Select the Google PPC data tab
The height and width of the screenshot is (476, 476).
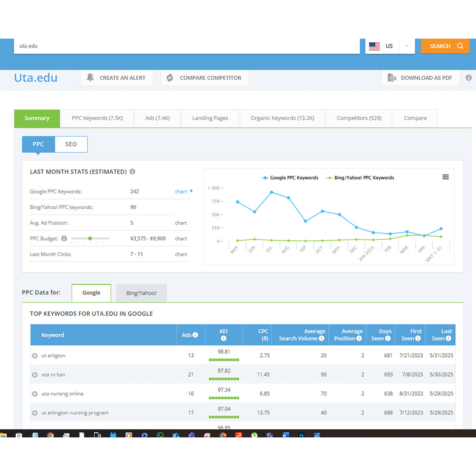(91, 293)
